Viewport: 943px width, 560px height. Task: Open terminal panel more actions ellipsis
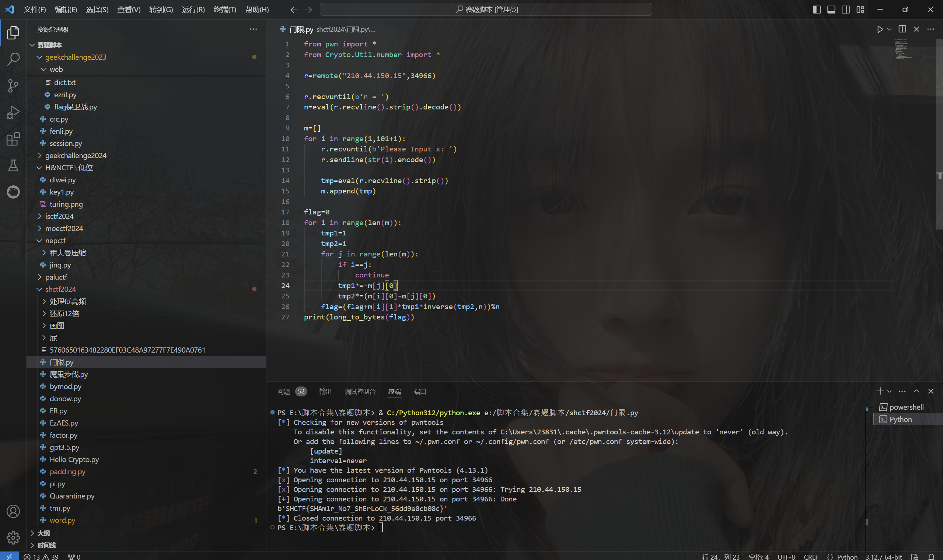pos(902,391)
